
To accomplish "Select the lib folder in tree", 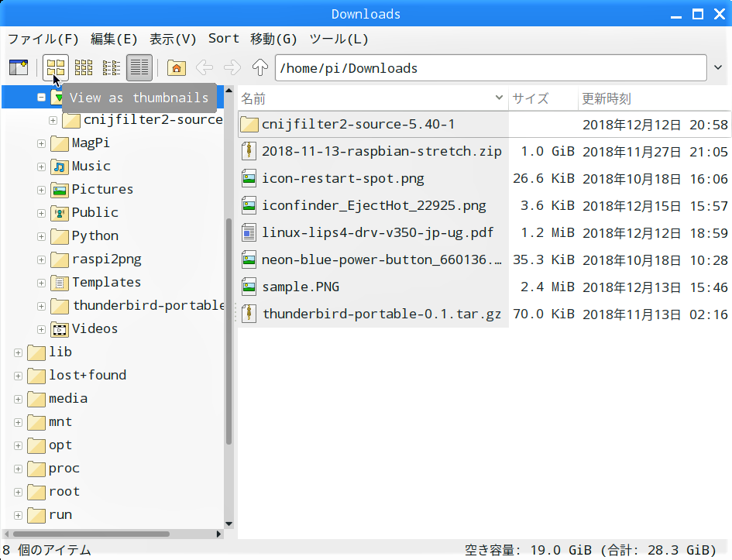I will coord(50,352).
